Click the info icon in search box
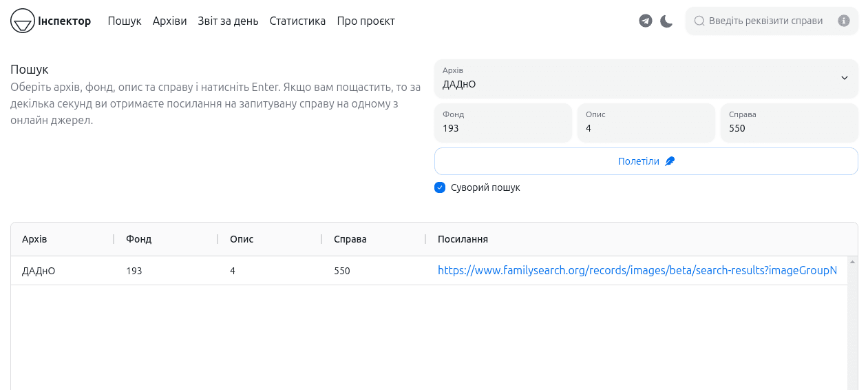This screenshot has width=868, height=390. pyautogui.click(x=844, y=21)
